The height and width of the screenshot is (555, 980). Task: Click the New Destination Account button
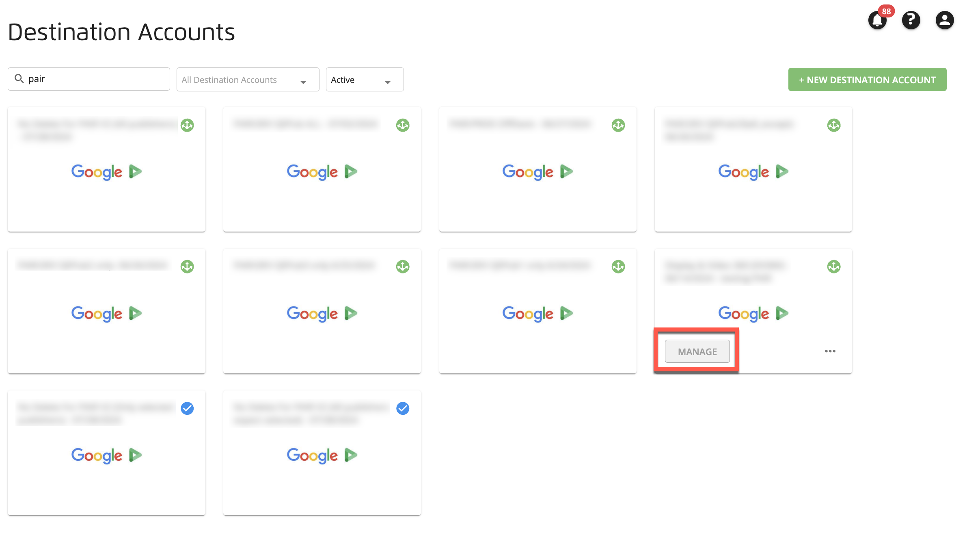click(868, 79)
